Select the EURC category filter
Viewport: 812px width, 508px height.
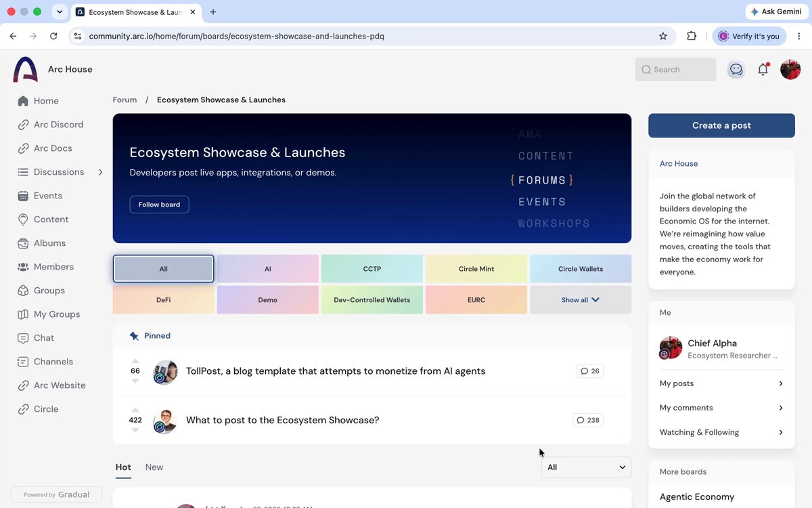point(476,299)
